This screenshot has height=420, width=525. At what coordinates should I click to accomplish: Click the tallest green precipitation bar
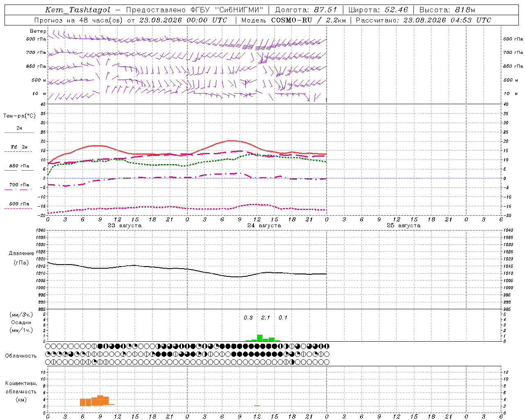click(x=260, y=338)
